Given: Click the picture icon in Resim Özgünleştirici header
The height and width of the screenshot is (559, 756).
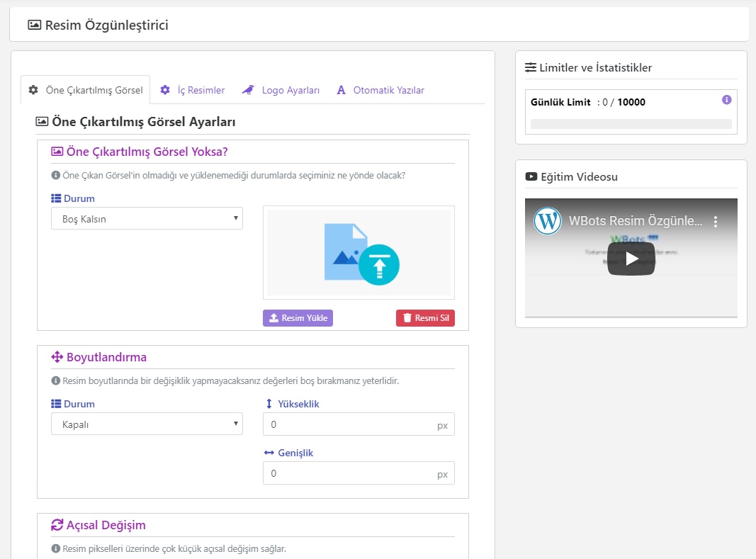Looking at the screenshot, I should point(34,25).
